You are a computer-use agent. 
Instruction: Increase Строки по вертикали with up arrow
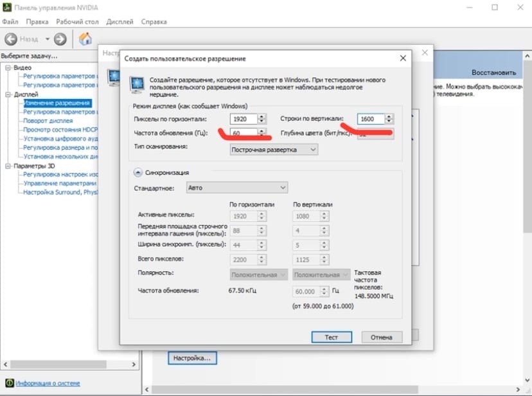tap(389, 116)
